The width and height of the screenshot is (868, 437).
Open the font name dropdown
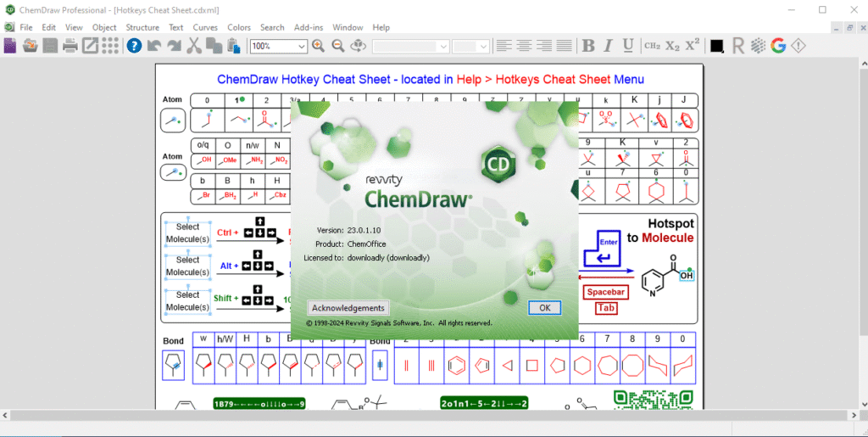pos(441,46)
